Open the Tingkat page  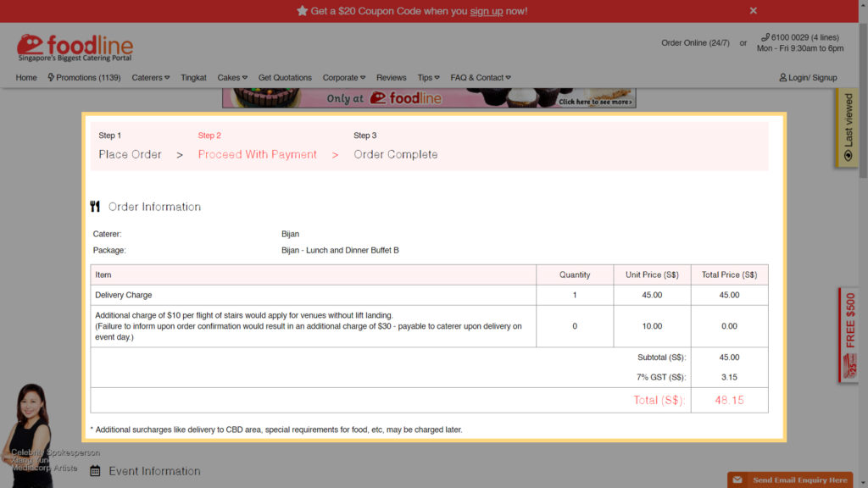[193, 78]
